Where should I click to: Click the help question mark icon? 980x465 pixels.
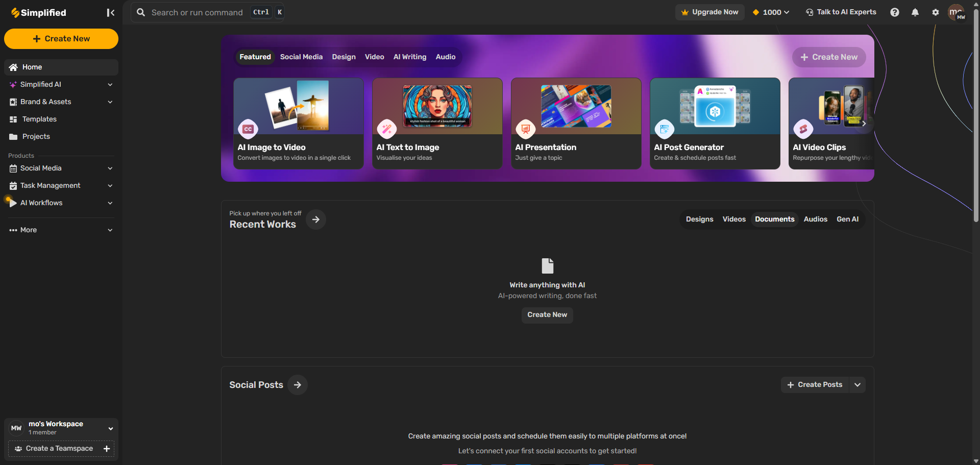tap(894, 12)
